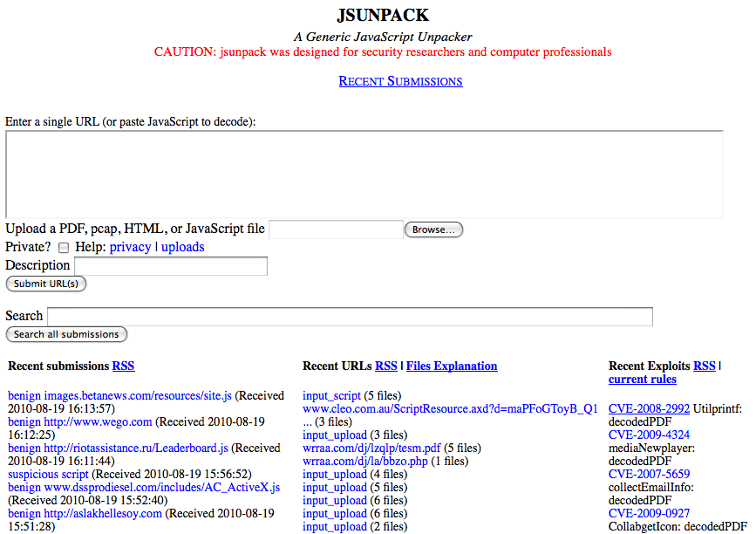Open the suspicious script submission
The width and height of the screenshot is (756, 534).
click(48, 475)
